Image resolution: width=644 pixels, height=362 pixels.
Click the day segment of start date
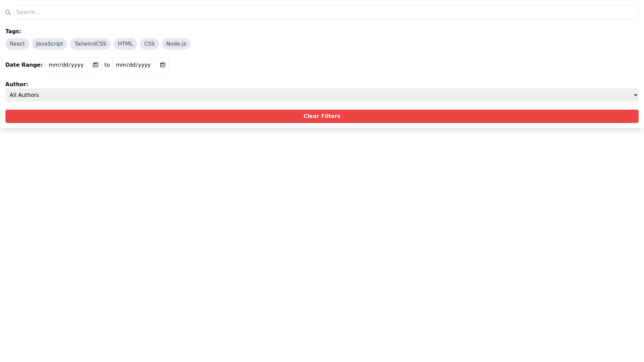[x=65, y=65]
